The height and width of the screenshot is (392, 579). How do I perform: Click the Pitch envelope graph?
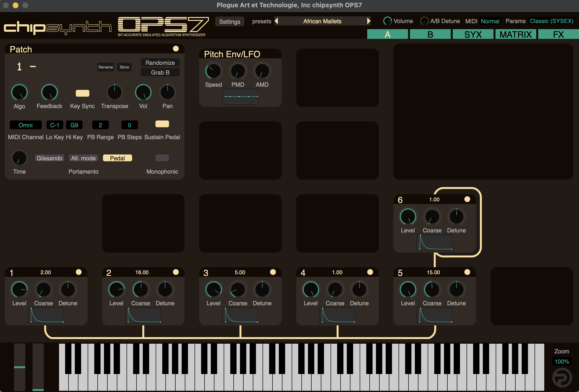pos(240,96)
